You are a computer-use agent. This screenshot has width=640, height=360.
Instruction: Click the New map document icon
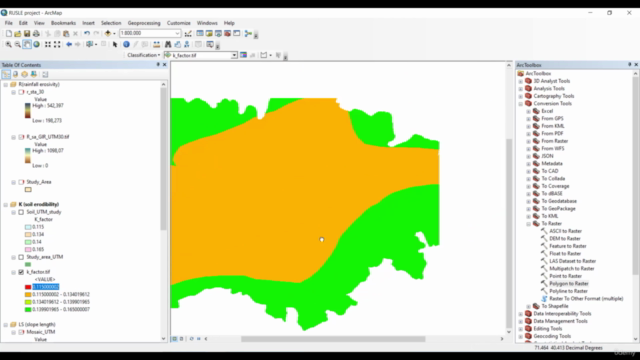9,33
